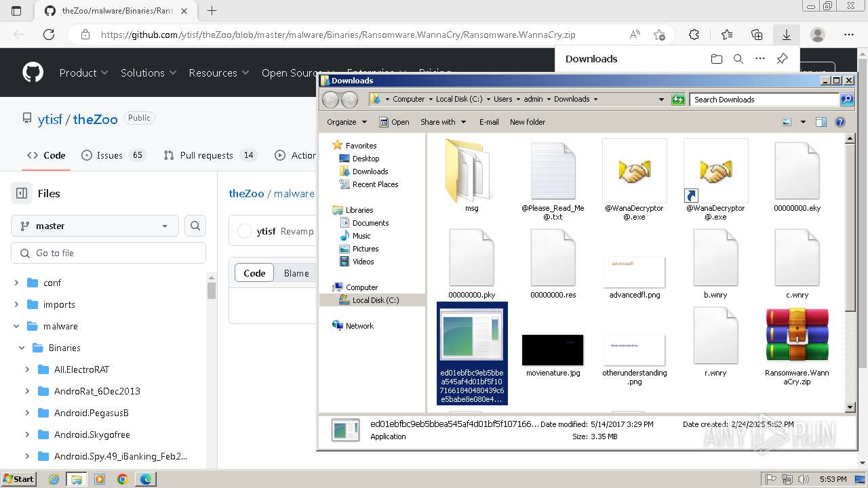The image size is (868, 488).
Task: Click the Search Downloads input field
Action: 764,100
